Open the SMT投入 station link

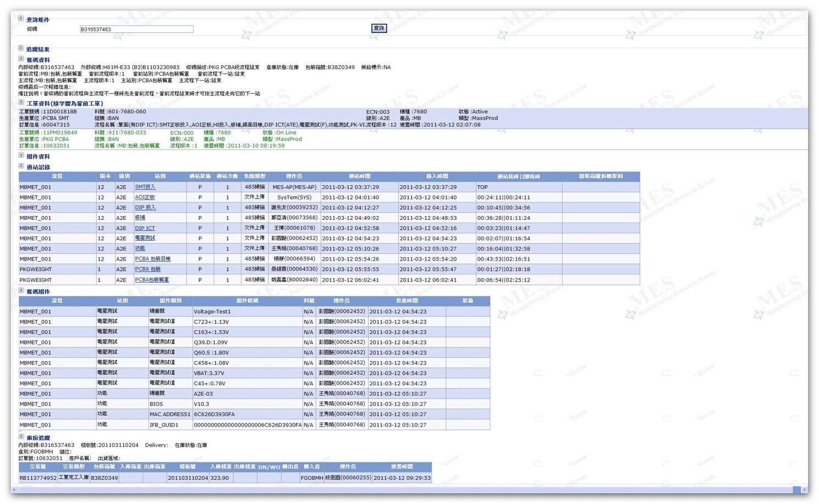[145, 187]
